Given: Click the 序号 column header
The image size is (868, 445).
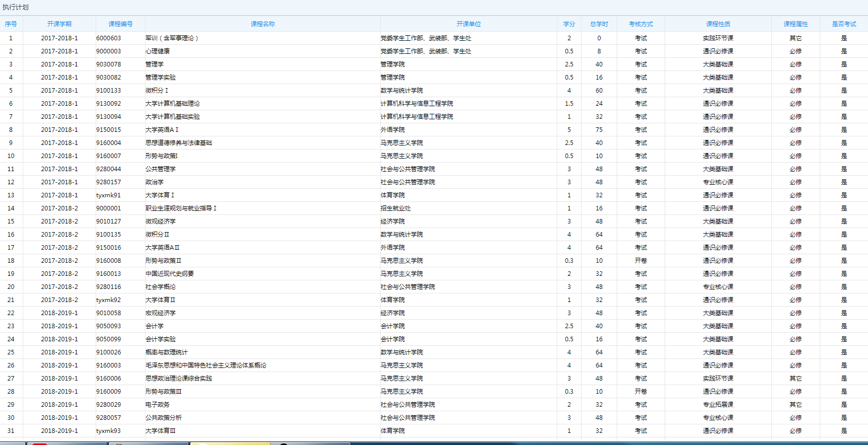Looking at the screenshot, I should click(11, 24).
